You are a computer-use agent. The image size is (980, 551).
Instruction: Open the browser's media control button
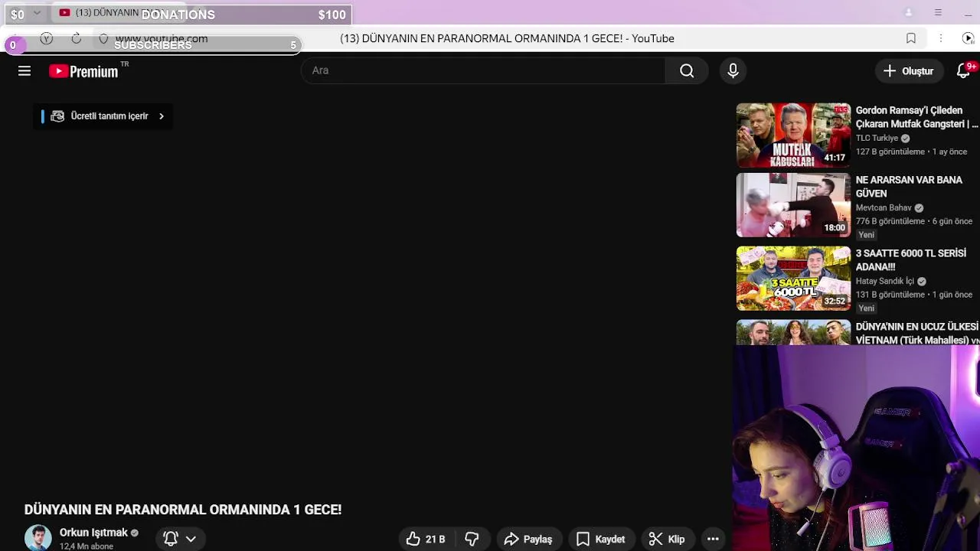coord(968,38)
